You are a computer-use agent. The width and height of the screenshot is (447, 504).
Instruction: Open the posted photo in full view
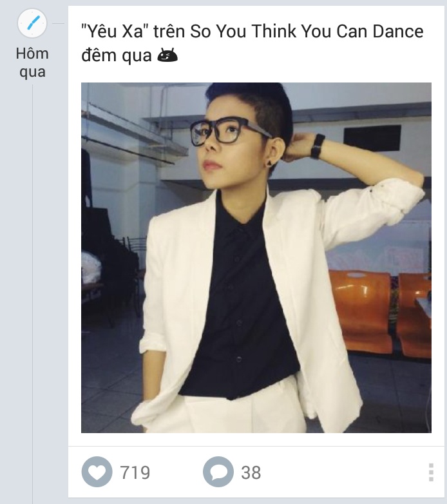256,257
